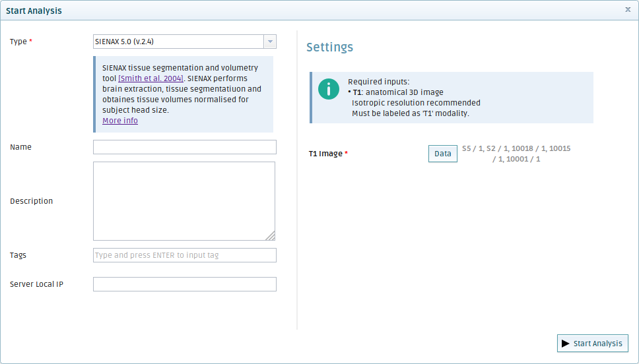Screen dimensions: 639x364
Task: Click the Tags input field
Action: coord(185,255)
